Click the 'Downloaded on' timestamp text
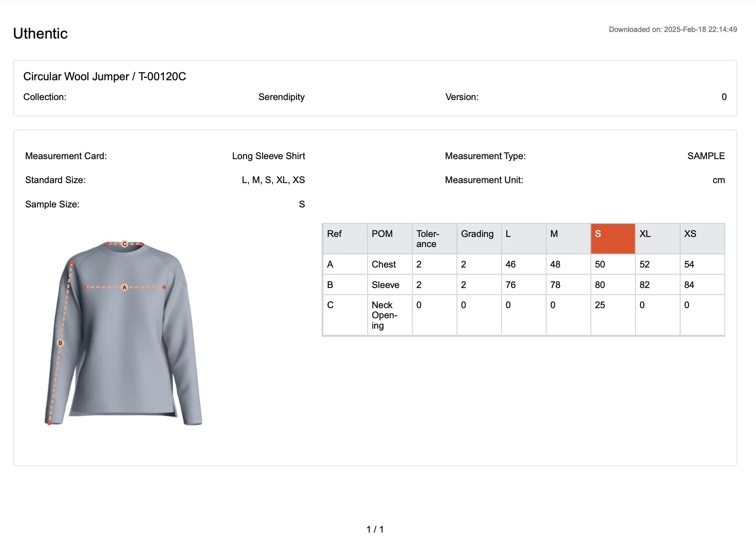 point(673,30)
